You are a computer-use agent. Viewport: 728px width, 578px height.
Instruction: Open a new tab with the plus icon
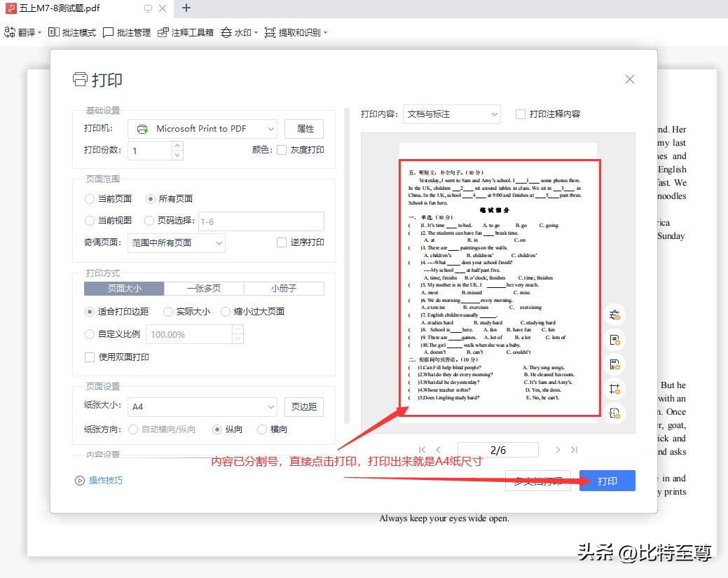pyautogui.click(x=186, y=8)
